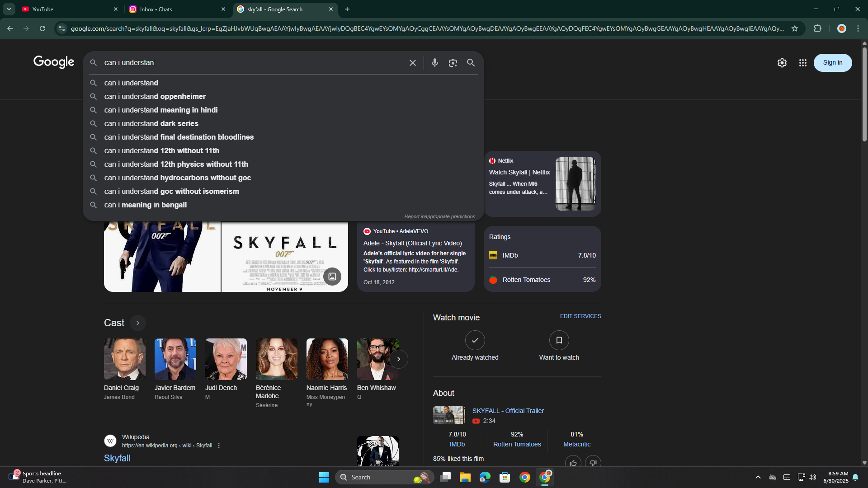Click Report inappropriate predictions
The width and height of the screenshot is (868, 488).
coord(439,217)
